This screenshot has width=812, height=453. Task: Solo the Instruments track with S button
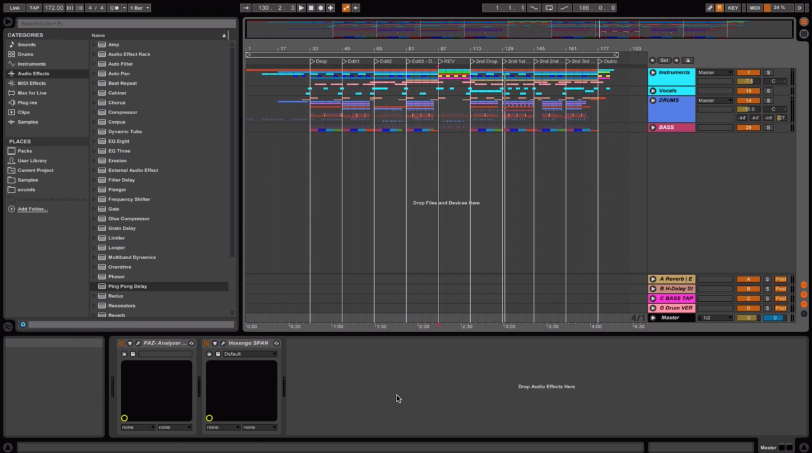tap(768, 72)
